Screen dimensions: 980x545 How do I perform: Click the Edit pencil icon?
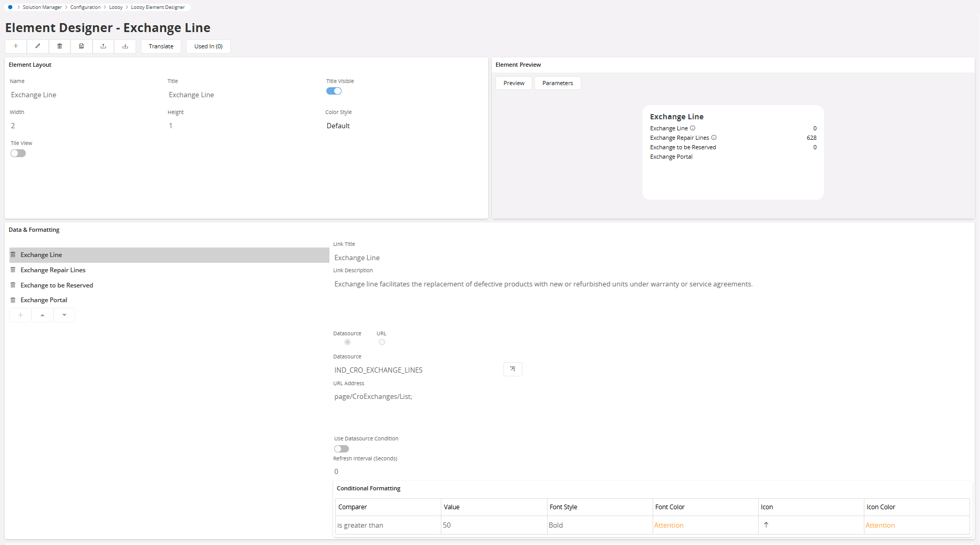click(38, 46)
